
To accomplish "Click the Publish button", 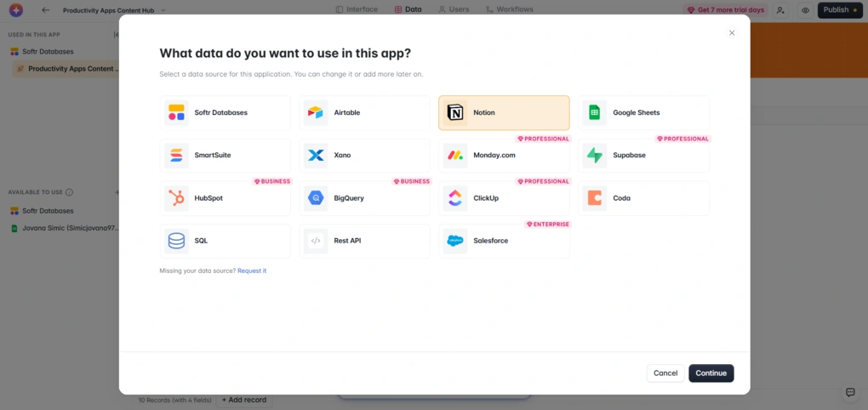I will 840,10.
